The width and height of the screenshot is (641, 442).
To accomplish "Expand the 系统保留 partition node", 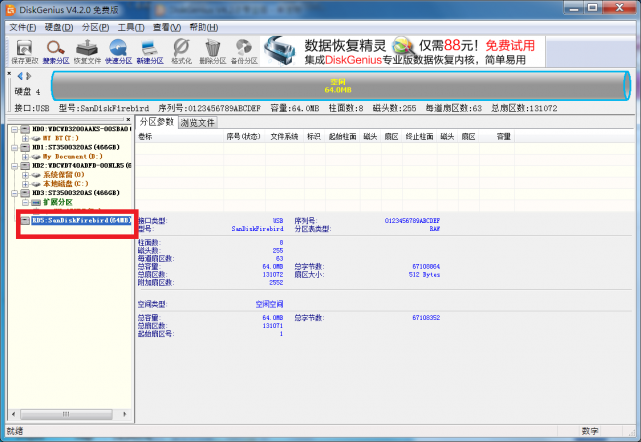I will click(25, 175).
